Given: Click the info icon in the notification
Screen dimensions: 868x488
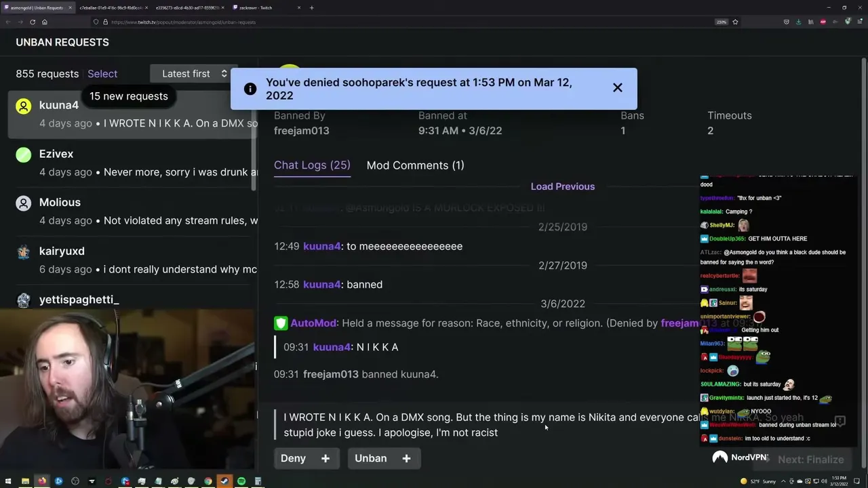Looking at the screenshot, I should 250,89.
